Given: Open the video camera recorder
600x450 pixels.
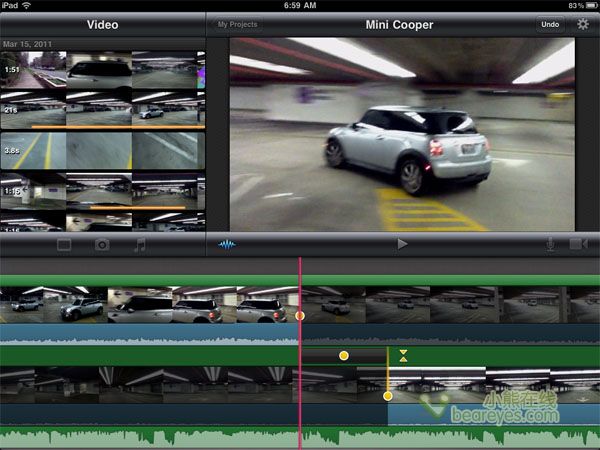Looking at the screenshot, I should tap(579, 244).
